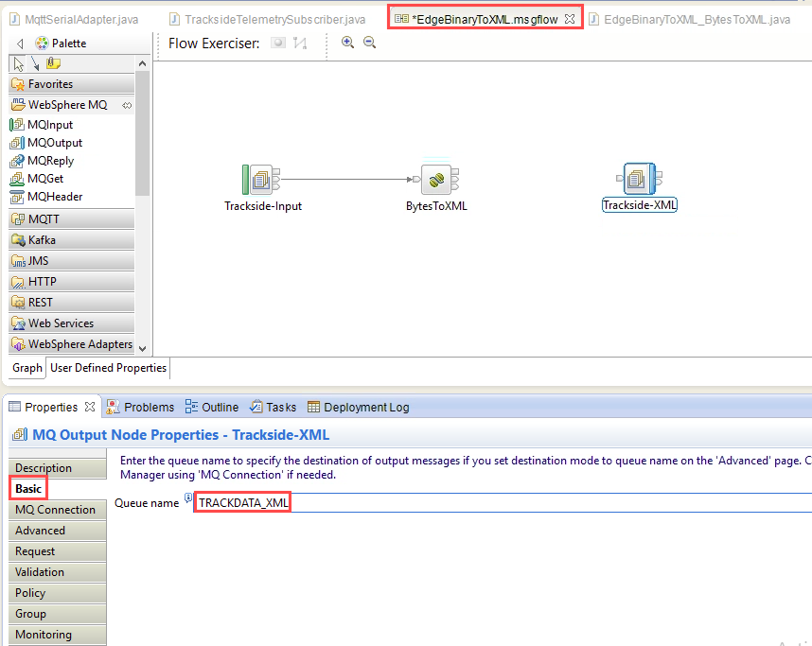
Task: Click the Queue name input field
Action: coord(503,502)
